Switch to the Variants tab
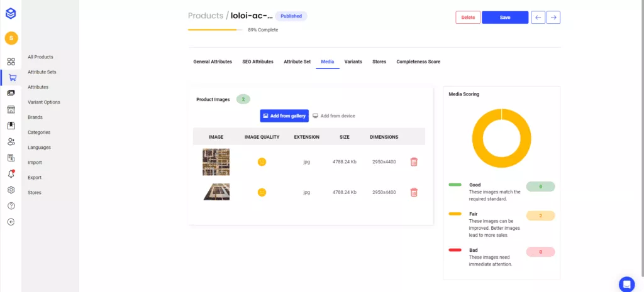 [x=353, y=62]
